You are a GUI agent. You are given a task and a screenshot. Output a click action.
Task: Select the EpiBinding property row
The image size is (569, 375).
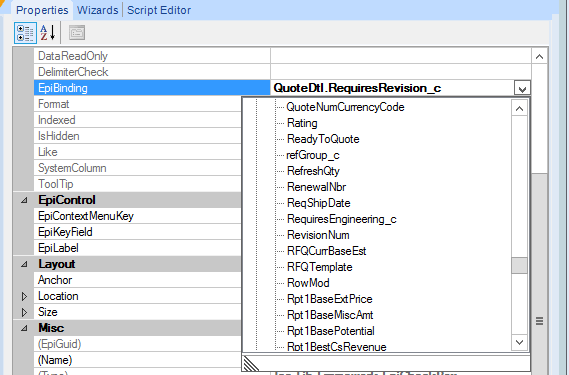(152, 88)
